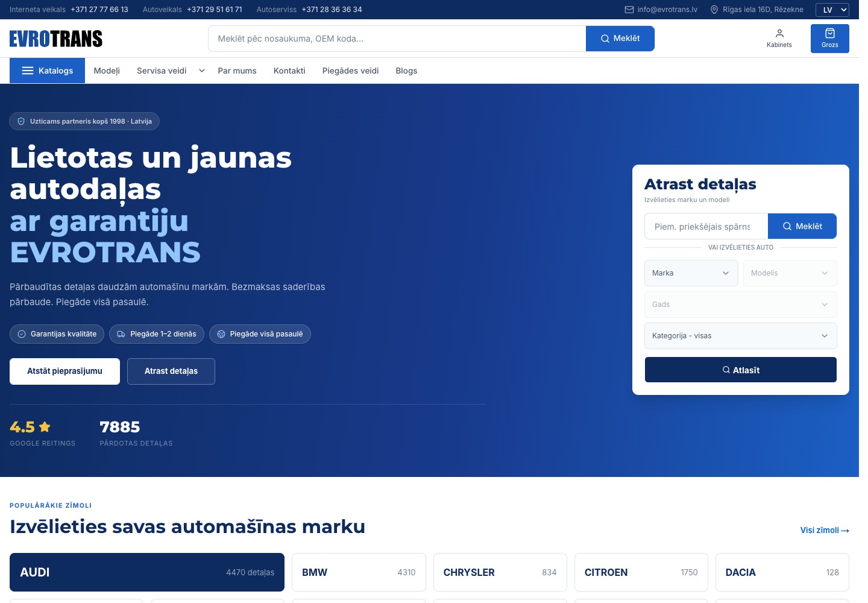Viewport: 868px width, 603px height.
Task: Open the Gads dropdown
Action: pos(741,305)
